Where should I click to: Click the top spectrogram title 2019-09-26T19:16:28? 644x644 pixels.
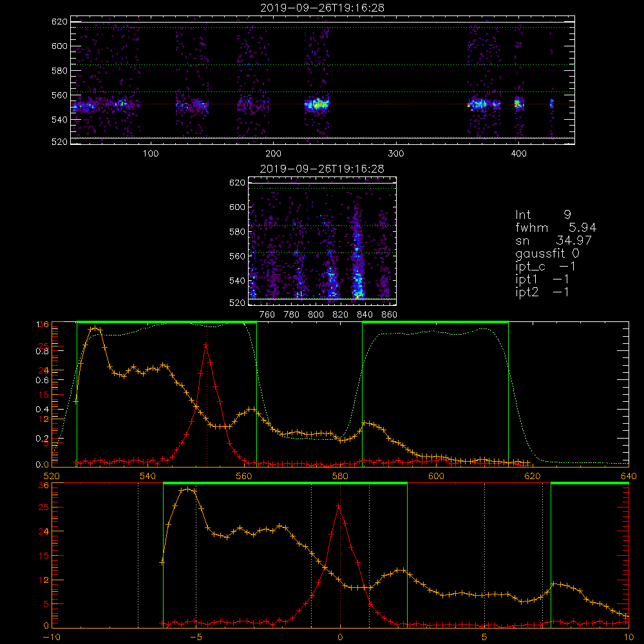pos(322,8)
